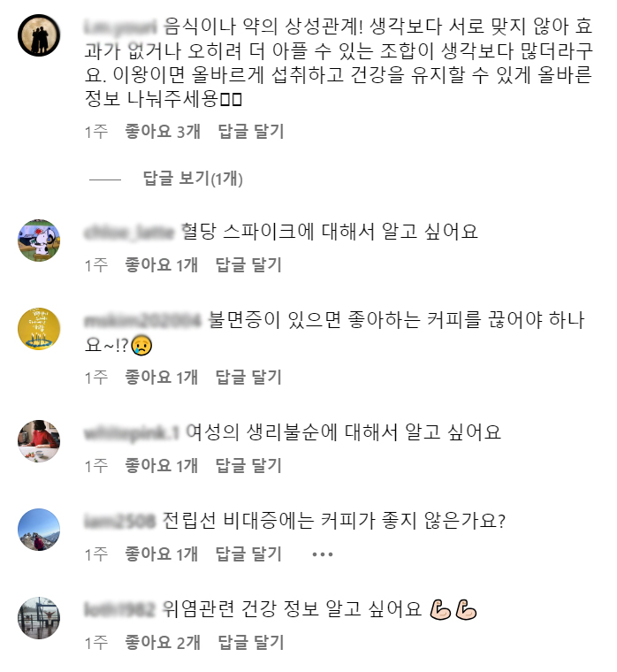The height and width of the screenshot is (672, 617).
Task: View 좋아요 3개 likes on the first comment
Action: (x=163, y=131)
